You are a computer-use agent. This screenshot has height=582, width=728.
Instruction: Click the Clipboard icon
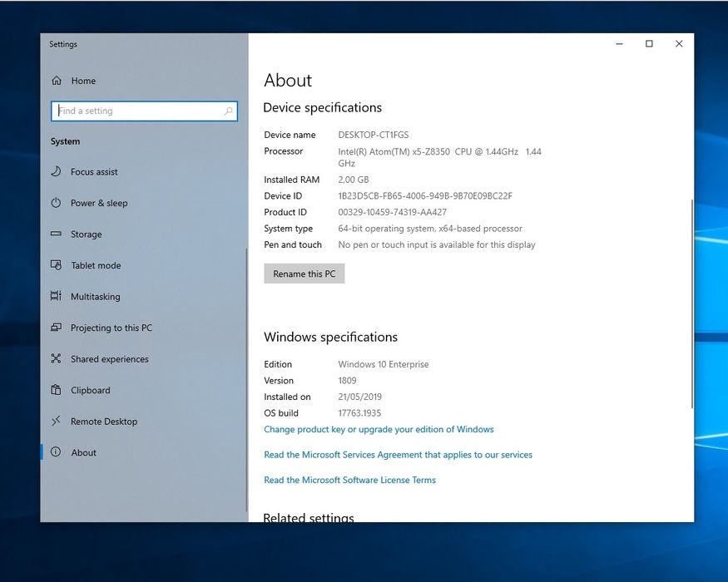(x=56, y=390)
